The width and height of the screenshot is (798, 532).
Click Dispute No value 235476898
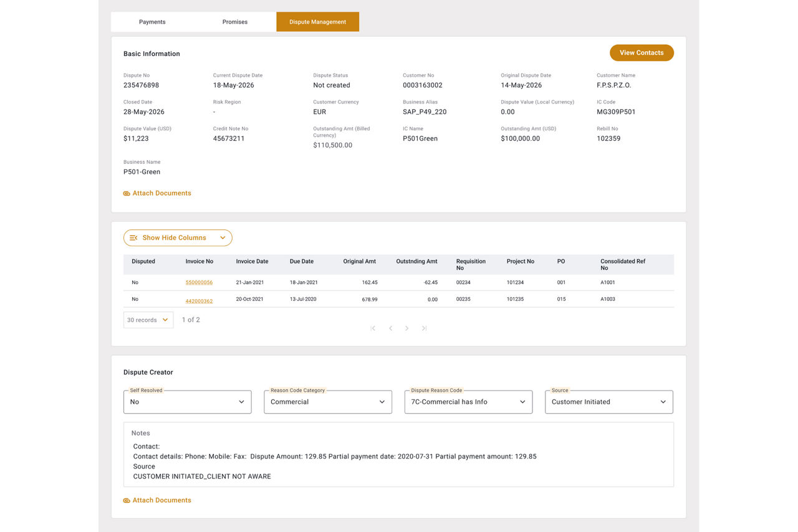click(x=141, y=85)
